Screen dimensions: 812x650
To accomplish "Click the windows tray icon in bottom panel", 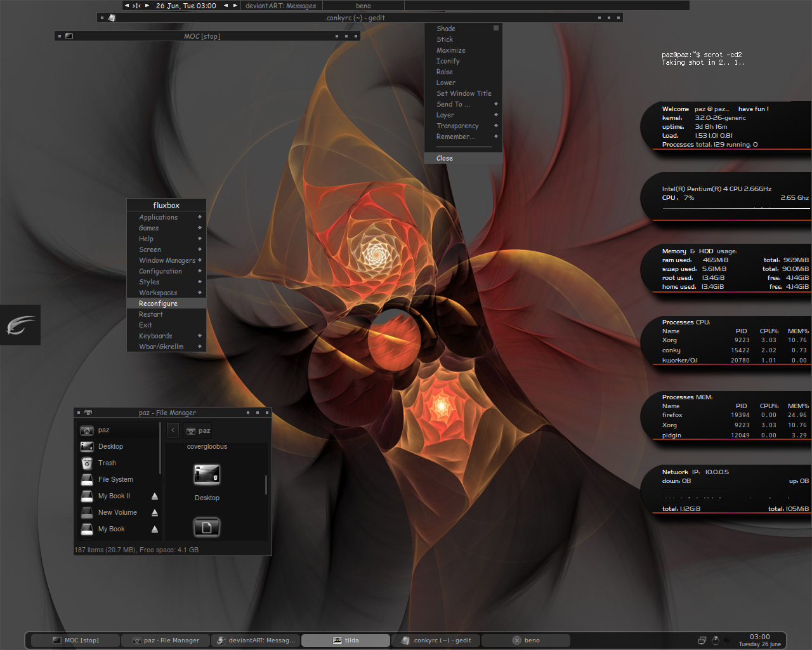I will [702, 640].
